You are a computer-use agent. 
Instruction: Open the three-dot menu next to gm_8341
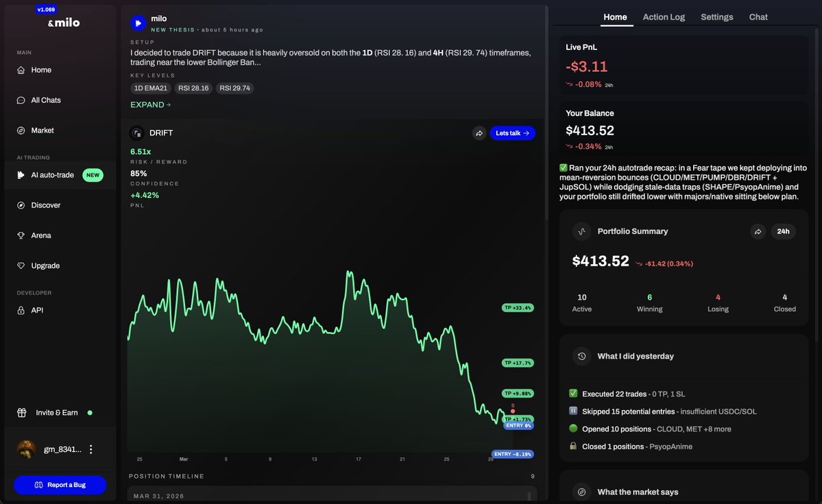(90, 449)
